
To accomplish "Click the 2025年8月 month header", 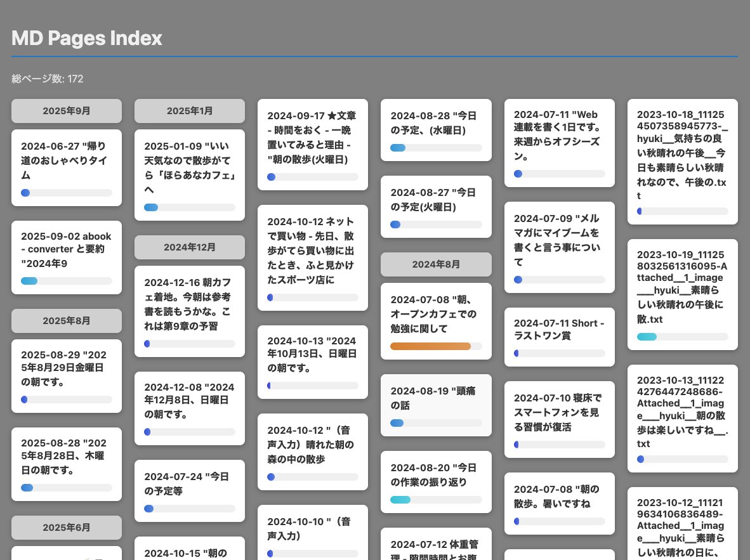I will click(x=66, y=321).
